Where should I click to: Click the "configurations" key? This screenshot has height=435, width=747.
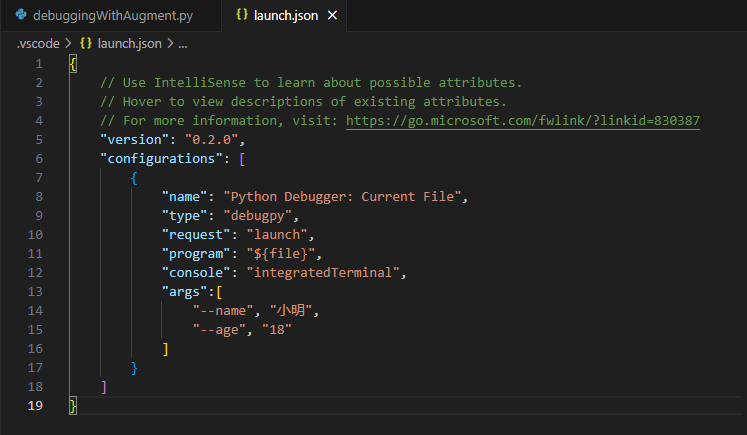162,159
